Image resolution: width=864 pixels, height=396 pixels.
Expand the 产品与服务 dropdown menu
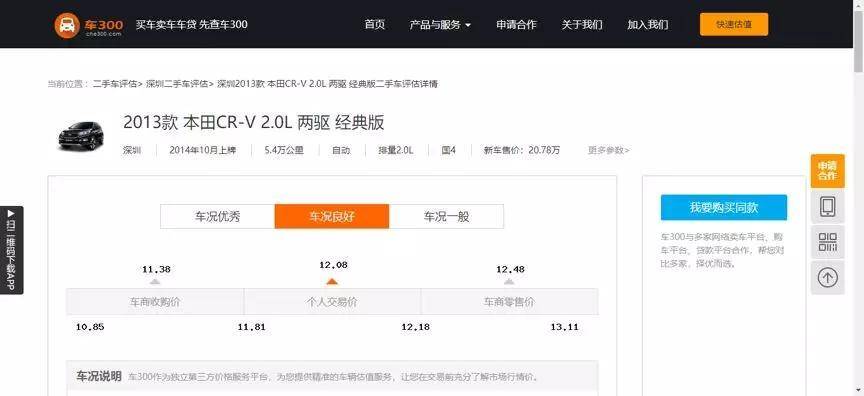point(440,25)
